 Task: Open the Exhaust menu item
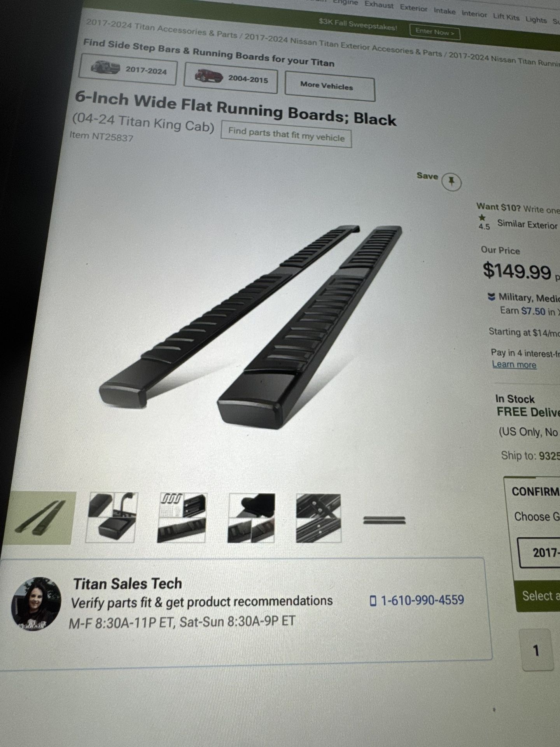[379, 5]
